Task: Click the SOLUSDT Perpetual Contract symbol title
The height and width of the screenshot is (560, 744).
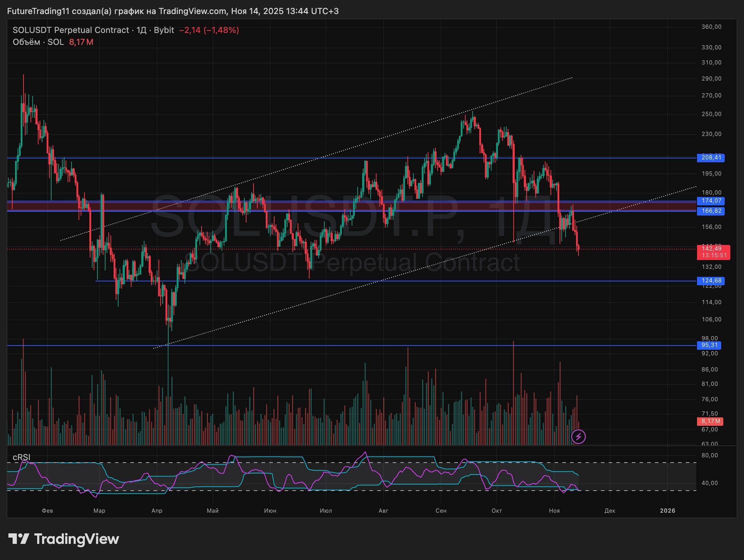Action: (71, 30)
